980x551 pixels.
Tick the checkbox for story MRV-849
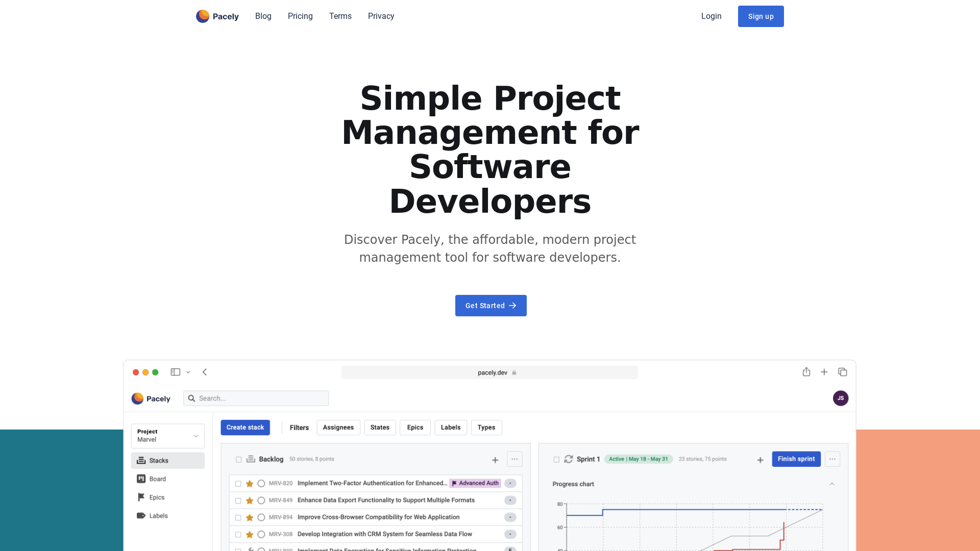(238, 500)
